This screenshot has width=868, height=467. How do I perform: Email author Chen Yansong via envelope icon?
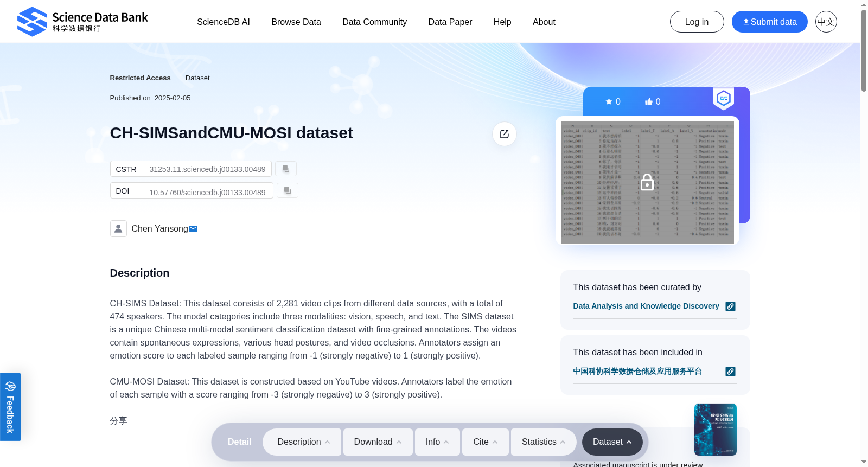(x=193, y=229)
